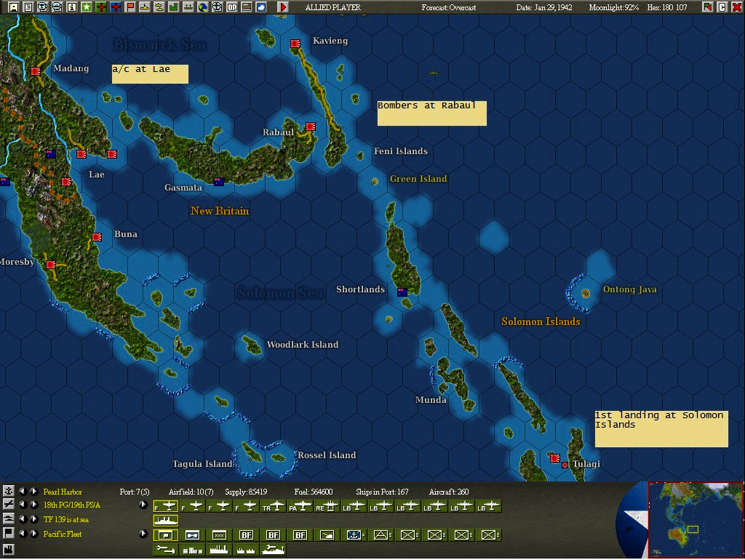745x560 pixels.
Task: Click red plane on blue background icon
Action: (116, 7)
